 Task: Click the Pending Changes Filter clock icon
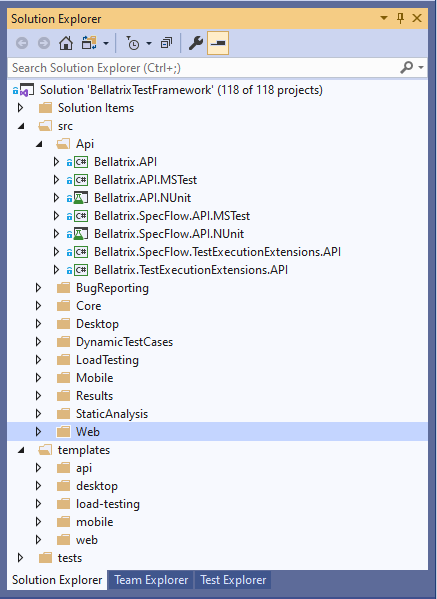click(133, 43)
